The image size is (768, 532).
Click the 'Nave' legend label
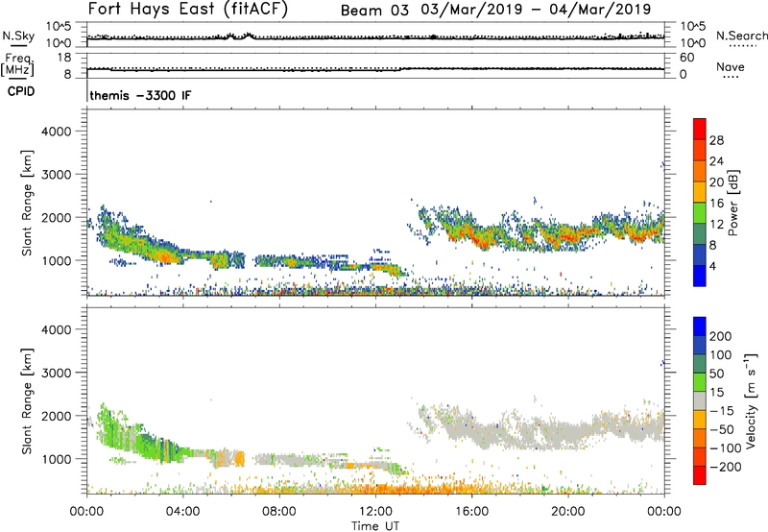tap(731, 66)
